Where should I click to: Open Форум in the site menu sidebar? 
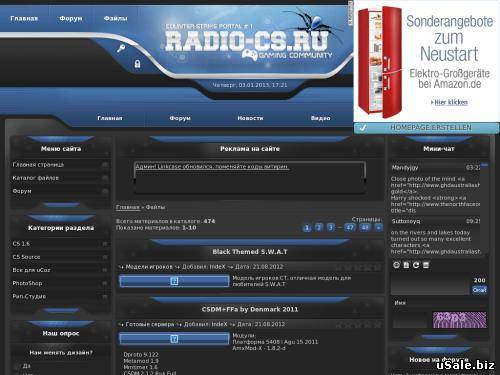point(22,191)
